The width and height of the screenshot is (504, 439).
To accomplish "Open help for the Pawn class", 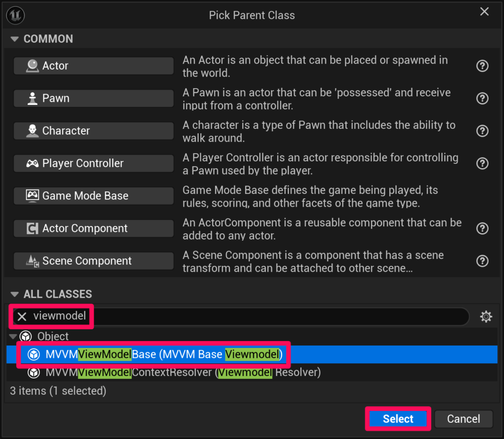I will click(482, 98).
